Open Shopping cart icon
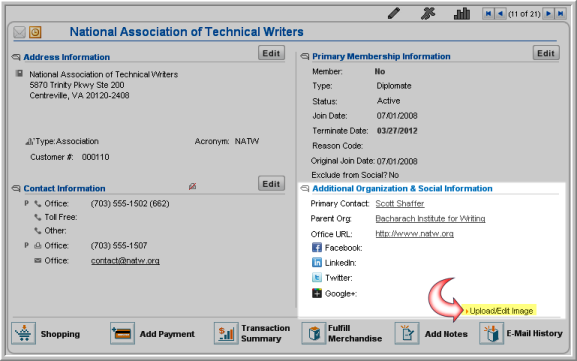577x361 pixels. pos(24,333)
